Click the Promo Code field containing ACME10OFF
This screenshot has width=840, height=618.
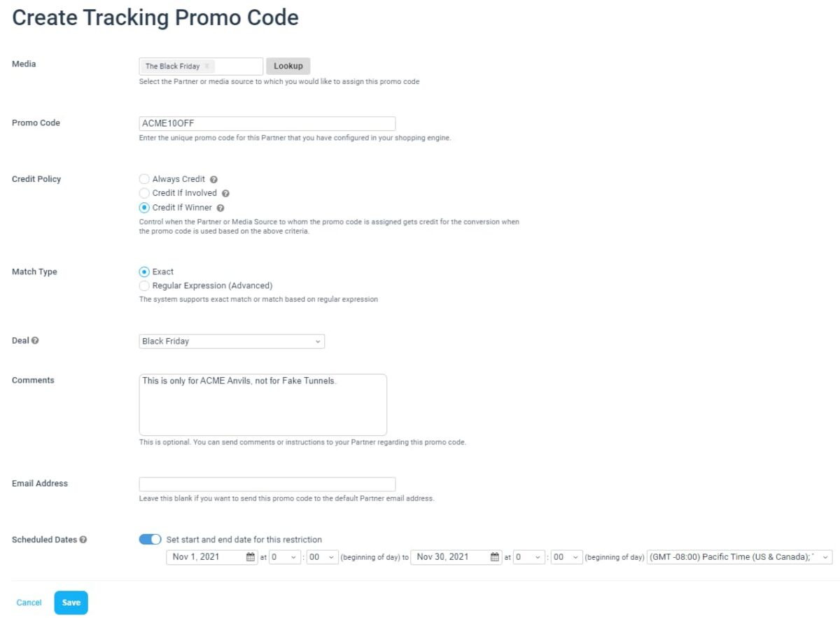tap(267, 123)
